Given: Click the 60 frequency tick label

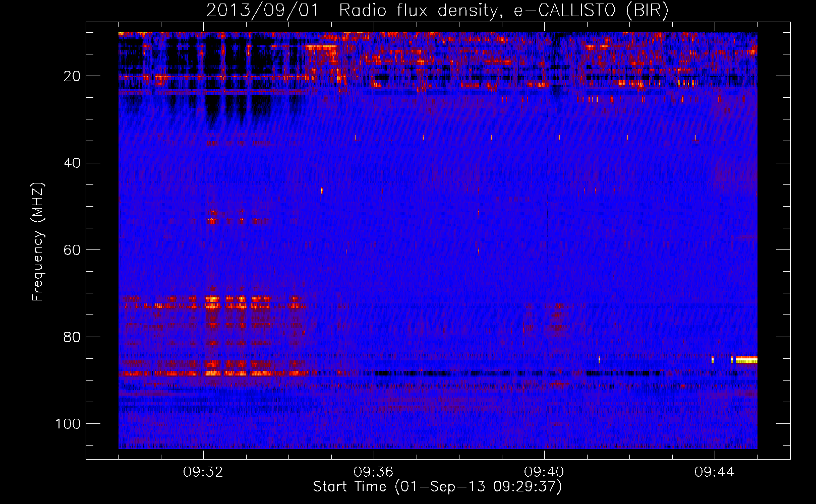Looking at the screenshot, I should pos(73,250).
